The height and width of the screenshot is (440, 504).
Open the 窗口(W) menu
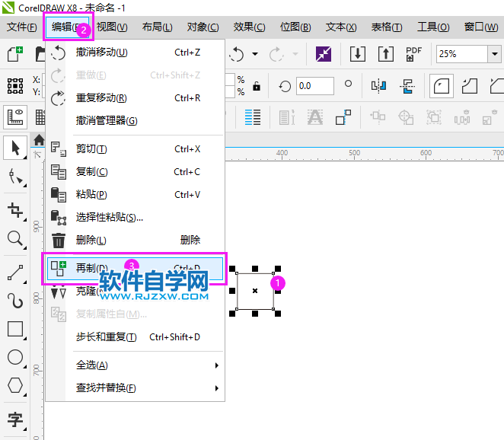pyautogui.click(x=481, y=27)
